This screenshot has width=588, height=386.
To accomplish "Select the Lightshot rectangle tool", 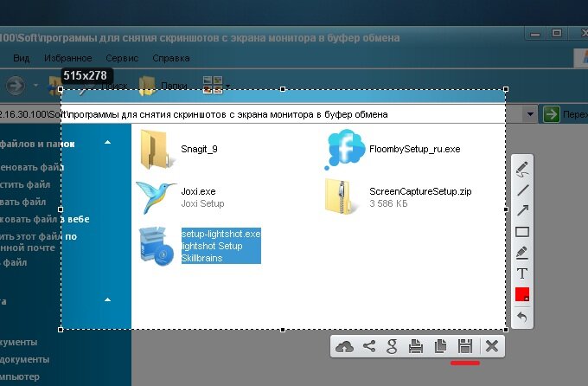I will pos(522,232).
